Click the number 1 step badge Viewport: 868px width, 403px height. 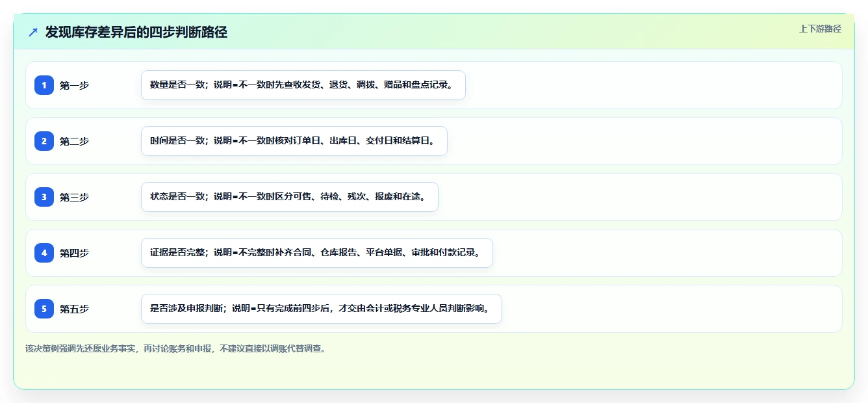44,84
